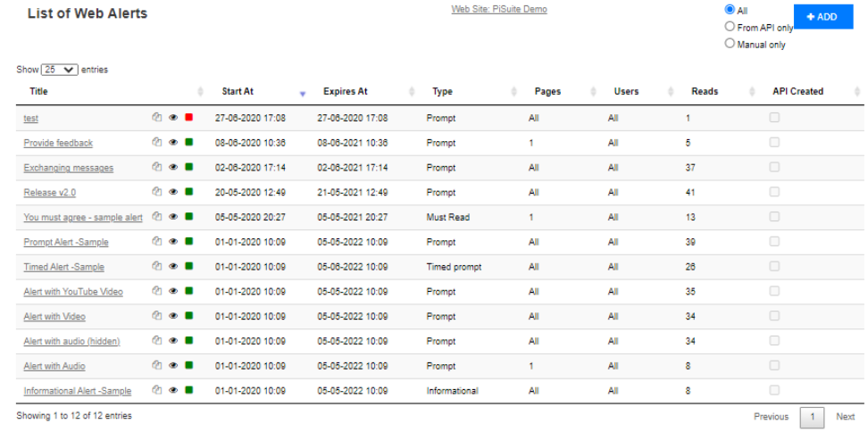Click copy icon for Provide feedback alert
Screen dimensions: 868x432
[x=157, y=142]
